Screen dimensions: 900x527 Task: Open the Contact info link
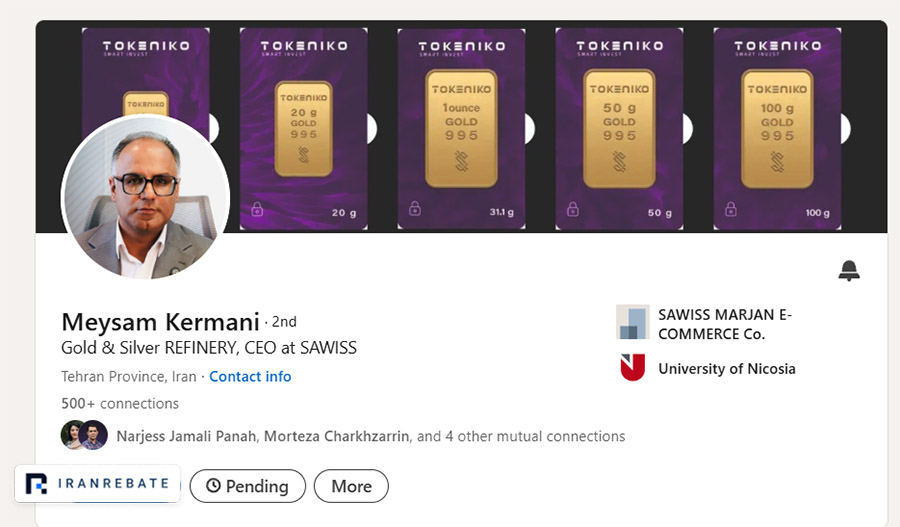(250, 377)
